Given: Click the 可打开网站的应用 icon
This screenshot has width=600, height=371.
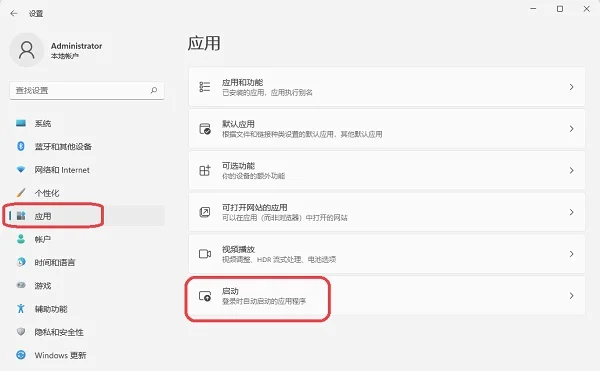Looking at the screenshot, I should [x=205, y=212].
